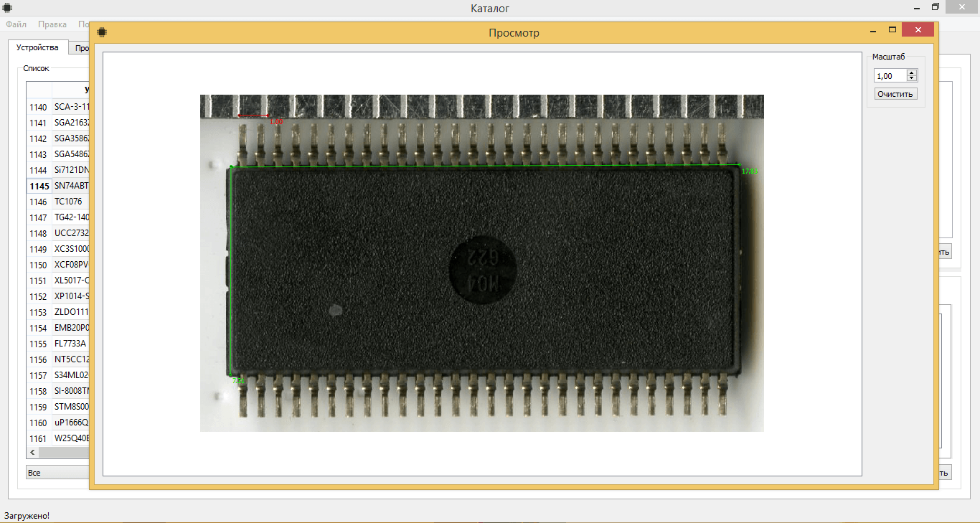Switch to the Устройства tab

pyautogui.click(x=37, y=48)
